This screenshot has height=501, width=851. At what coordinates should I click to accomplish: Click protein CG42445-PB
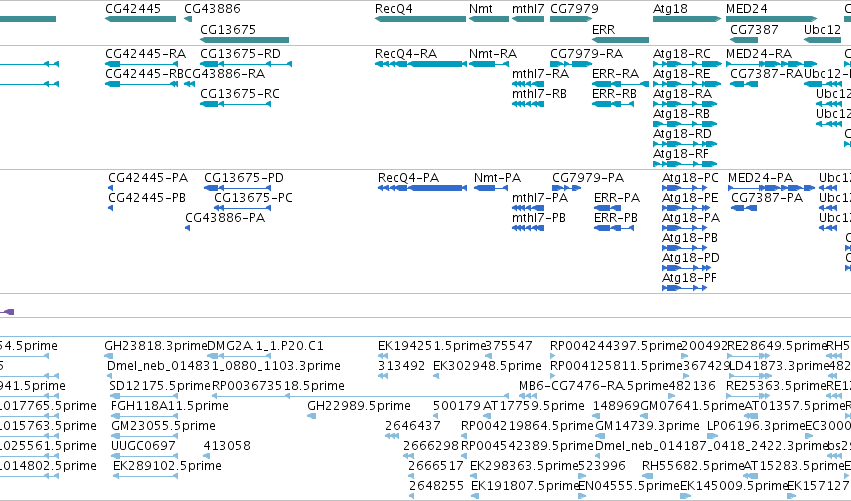(111, 208)
